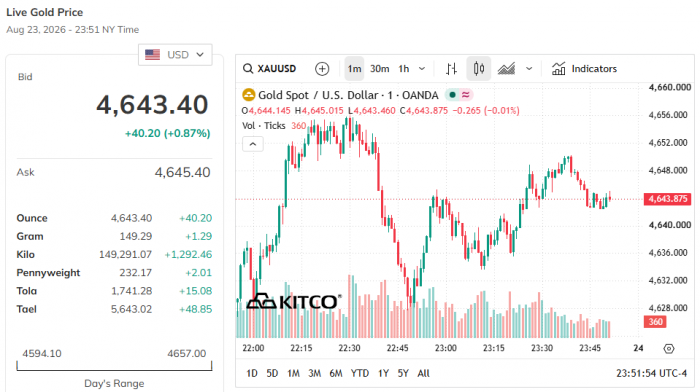Click the Gold Spot / U.S. Dollar title

point(348,95)
